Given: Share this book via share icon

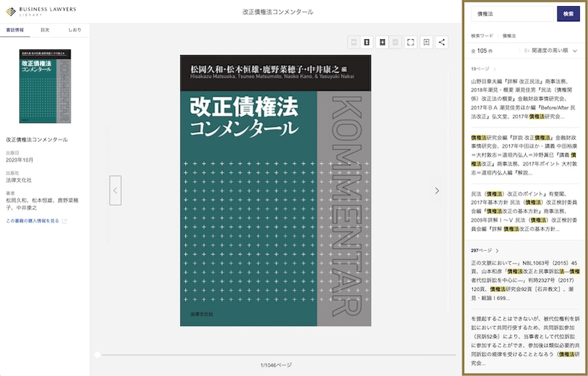Looking at the screenshot, I should [442, 43].
